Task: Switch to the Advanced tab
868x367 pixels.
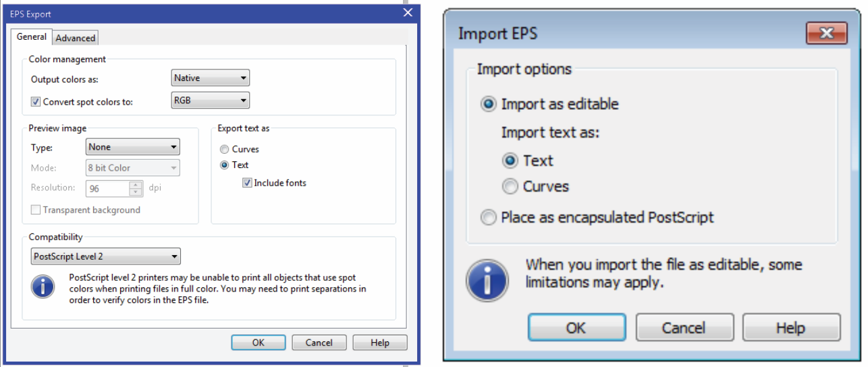Action: [76, 38]
